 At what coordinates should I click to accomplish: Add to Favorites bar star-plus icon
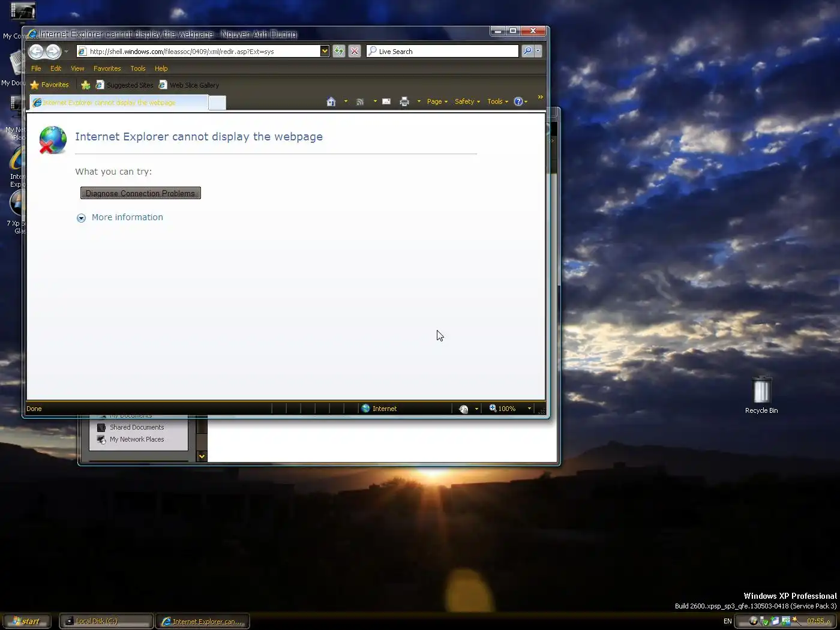pyautogui.click(x=86, y=85)
